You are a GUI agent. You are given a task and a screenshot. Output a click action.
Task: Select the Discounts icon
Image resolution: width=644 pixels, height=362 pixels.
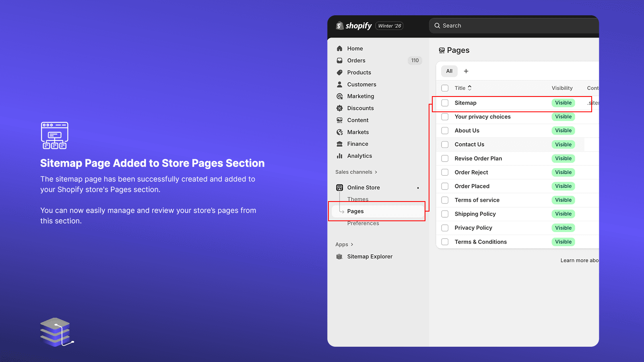coord(340,108)
